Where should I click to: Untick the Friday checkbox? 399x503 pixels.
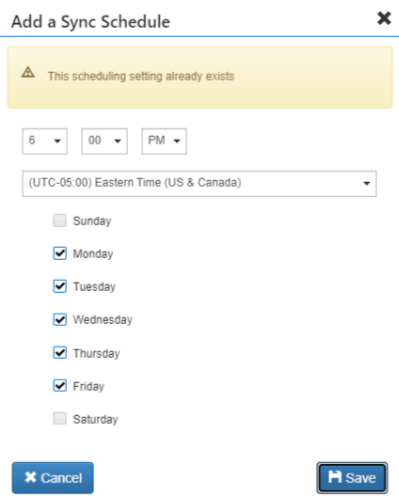[60, 386]
